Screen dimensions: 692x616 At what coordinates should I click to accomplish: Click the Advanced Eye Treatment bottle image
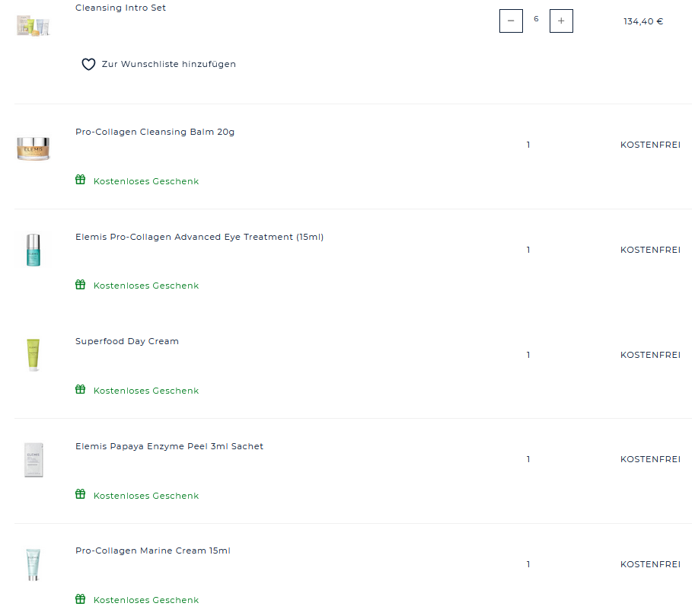pos(33,250)
